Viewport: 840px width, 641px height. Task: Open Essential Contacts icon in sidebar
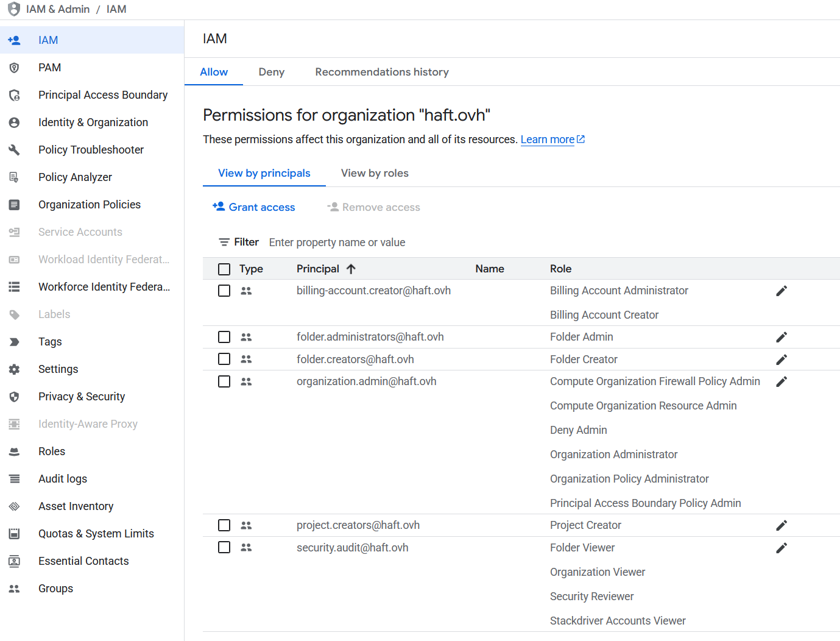coord(15,561)
